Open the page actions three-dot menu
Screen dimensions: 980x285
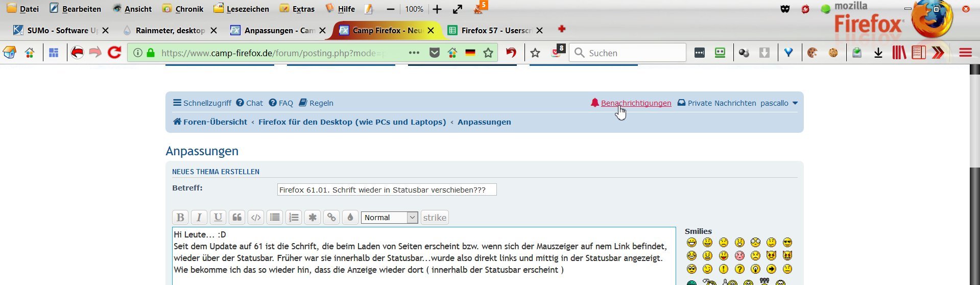point(414,53)
